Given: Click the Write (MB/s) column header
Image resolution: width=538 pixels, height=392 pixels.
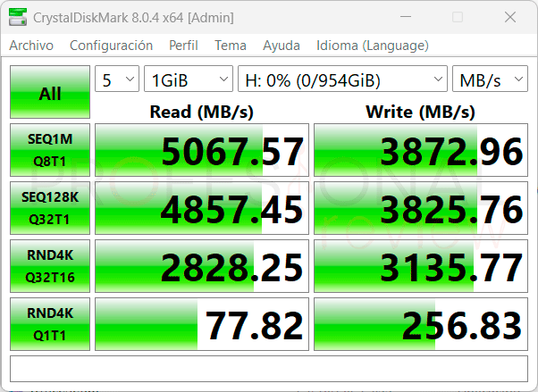Looking at the screenshot, I should coord(421,112).
